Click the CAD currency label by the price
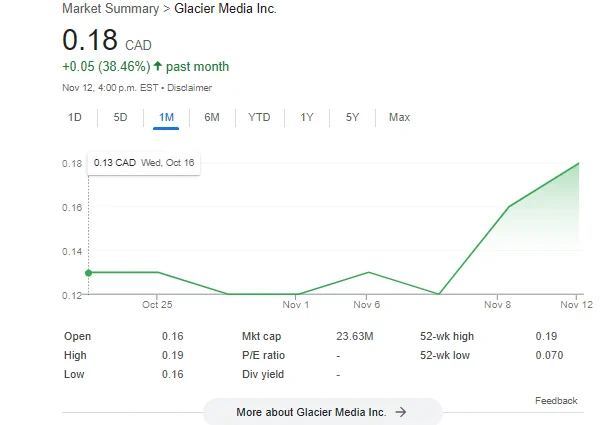Screen dimensions: 604x425 coord(138,45)
